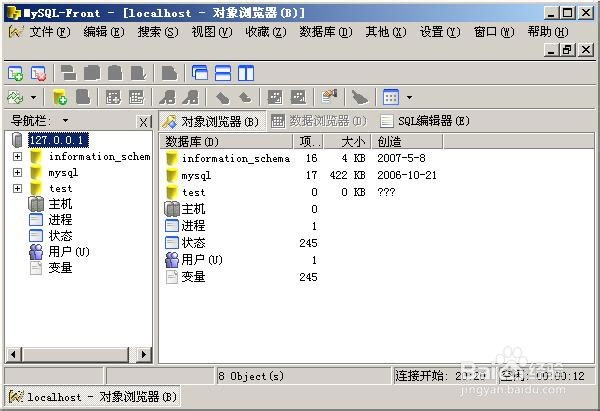Click the properties icon with hand

[329, 97]
